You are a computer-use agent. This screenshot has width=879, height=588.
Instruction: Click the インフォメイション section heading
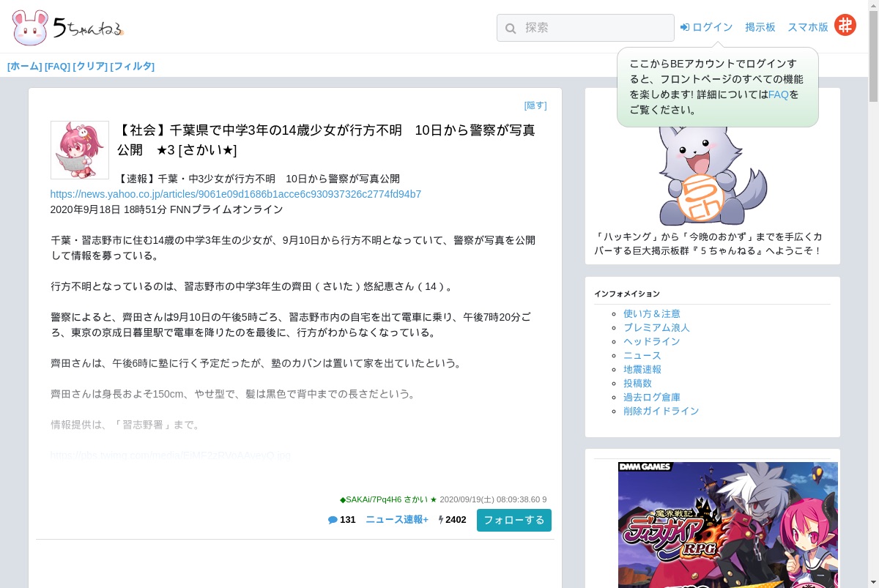point(627,294)
